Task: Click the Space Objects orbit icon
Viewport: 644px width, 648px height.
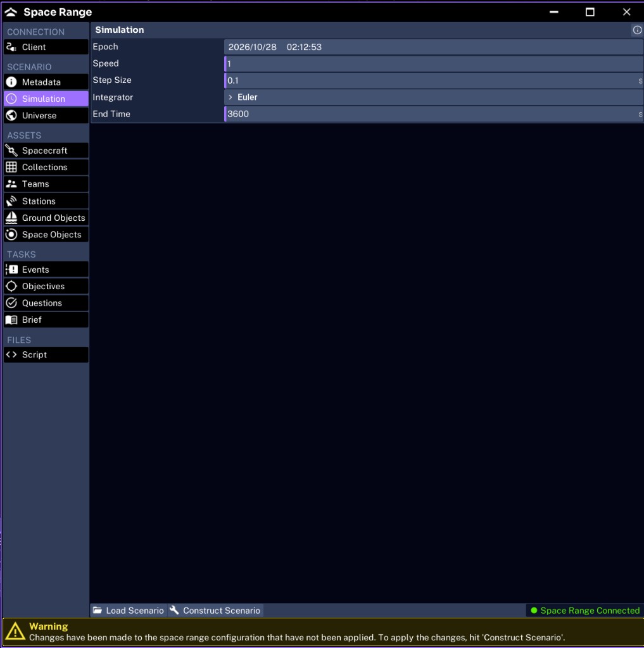Action: (x=11, y=234)
